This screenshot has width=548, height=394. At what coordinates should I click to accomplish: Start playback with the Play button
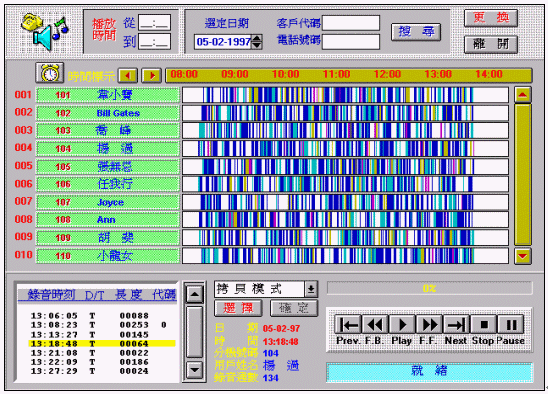[x=402, y=325]
